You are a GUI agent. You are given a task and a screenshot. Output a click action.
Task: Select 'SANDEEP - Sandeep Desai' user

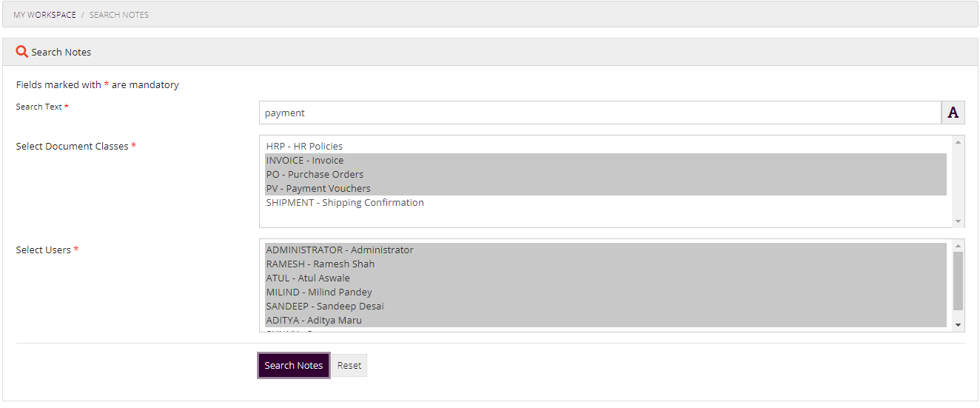605,306
